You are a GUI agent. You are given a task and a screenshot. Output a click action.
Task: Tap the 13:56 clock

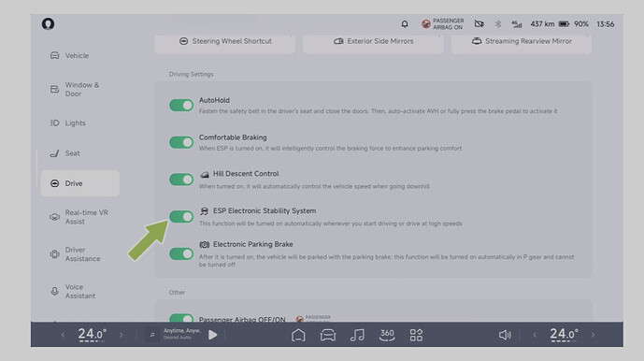(606, 24)
